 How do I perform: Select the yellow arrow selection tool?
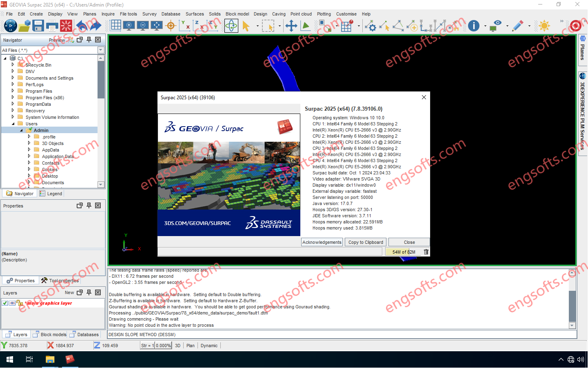tap(246, 26)
